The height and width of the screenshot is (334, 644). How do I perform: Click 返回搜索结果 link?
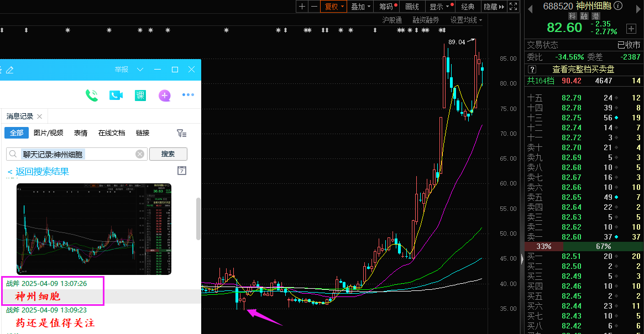(38, 172)
